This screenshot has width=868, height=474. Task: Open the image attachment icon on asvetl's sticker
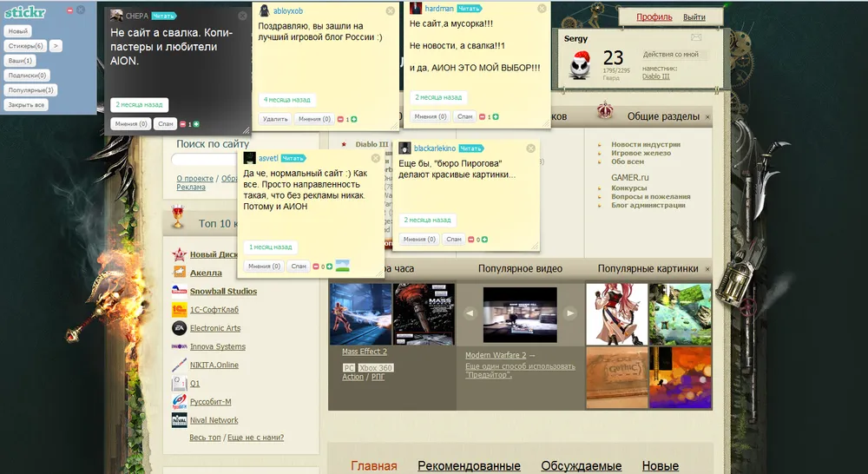343,266
